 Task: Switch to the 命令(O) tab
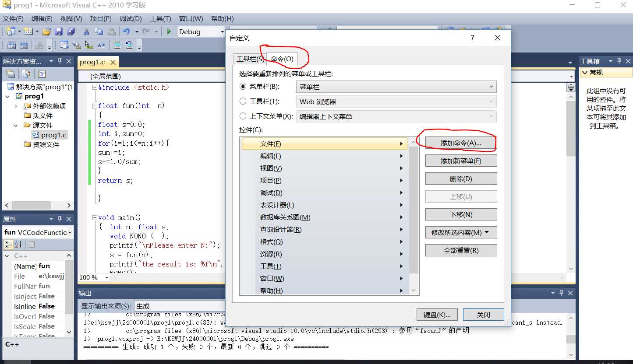[282, 59]
